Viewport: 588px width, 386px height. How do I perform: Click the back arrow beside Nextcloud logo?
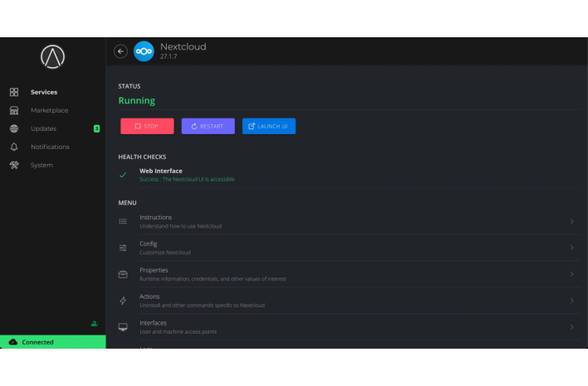click(x=120, y=51)
